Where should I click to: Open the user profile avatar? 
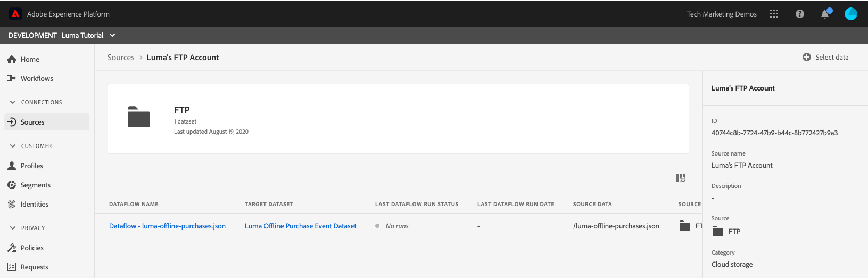pyautogui.click(x=850, y=14)
